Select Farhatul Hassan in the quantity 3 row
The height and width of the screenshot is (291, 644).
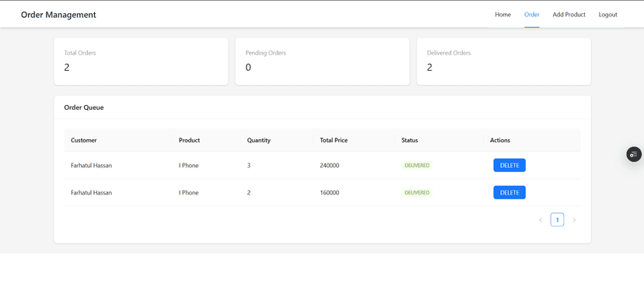coord(91,166)
